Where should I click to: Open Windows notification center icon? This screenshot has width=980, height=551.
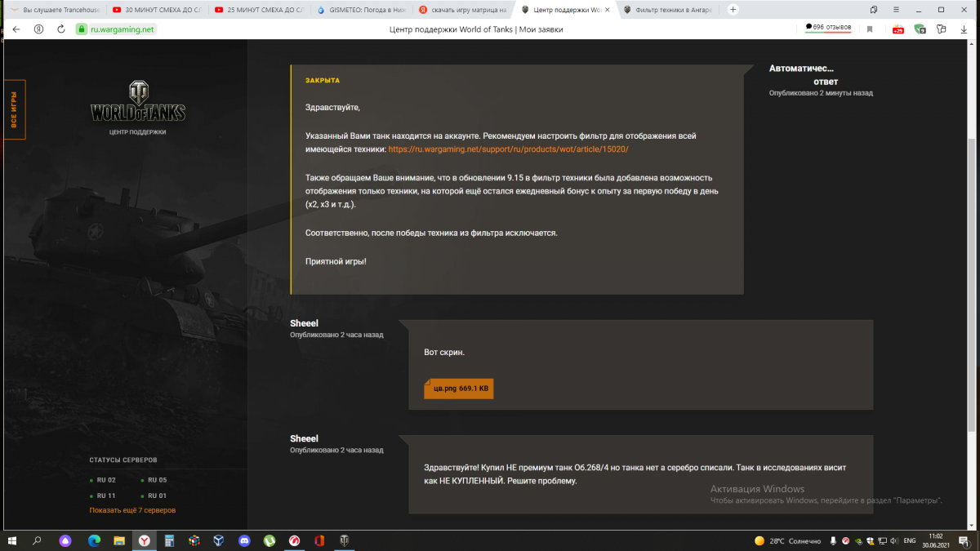pos(964,540)
